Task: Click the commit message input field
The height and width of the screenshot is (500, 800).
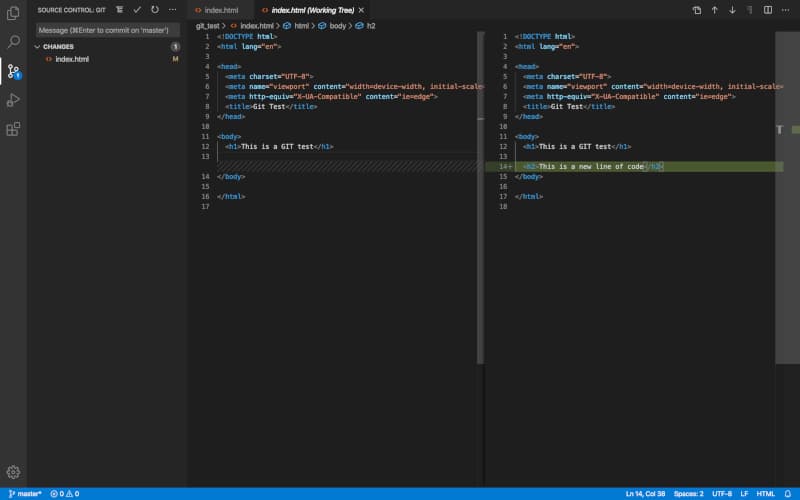Action: (108, 30)
